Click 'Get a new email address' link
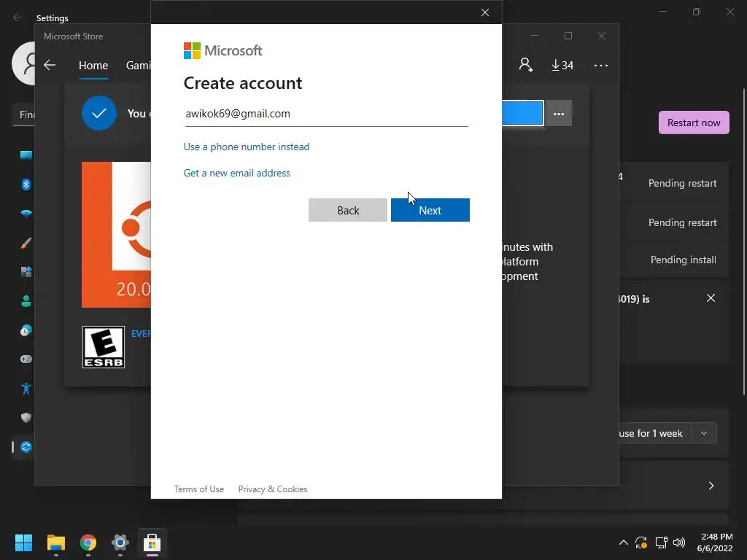747x560 pixels. (x=237, y=173)
